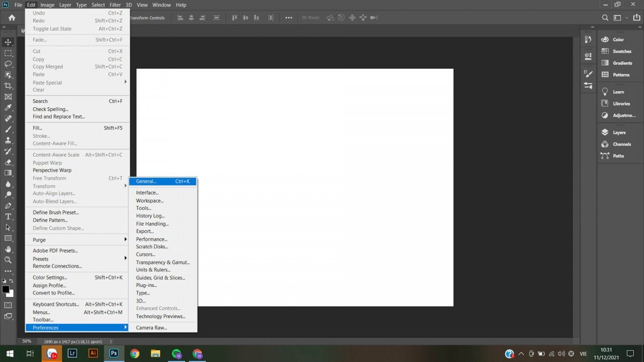Image resolution: width=644 pixels, height=362 pixels.
Task: Set the foreground color swatch
Action: pos(5,289)
